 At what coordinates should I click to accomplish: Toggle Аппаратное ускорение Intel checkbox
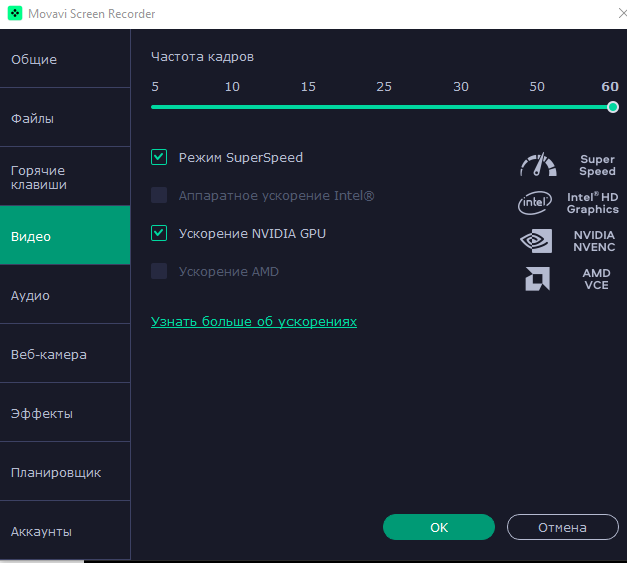(x=159, y=195)
